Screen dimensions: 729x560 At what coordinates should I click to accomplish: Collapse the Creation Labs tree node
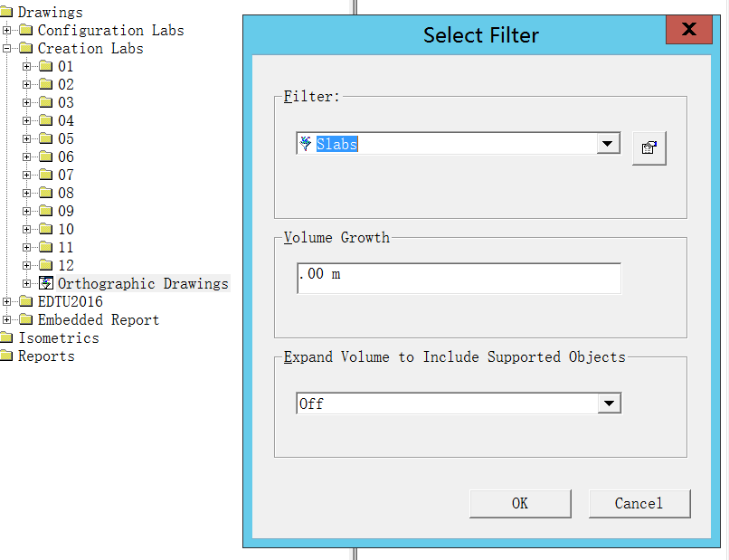tap(6, 48)
